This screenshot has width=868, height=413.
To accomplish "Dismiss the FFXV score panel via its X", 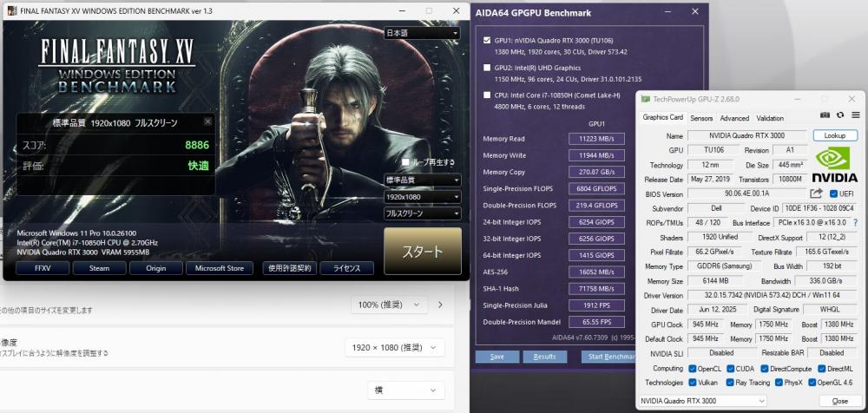I will point(207,121).
